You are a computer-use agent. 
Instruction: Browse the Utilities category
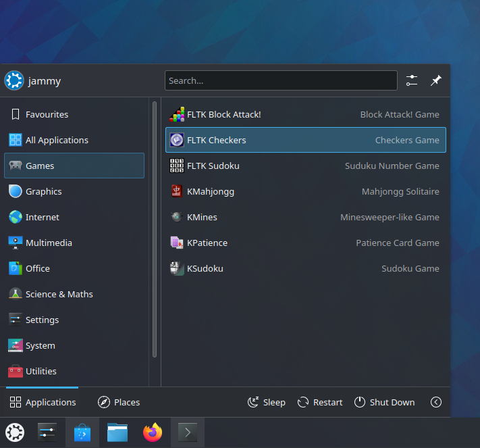(x=74, y=372)
